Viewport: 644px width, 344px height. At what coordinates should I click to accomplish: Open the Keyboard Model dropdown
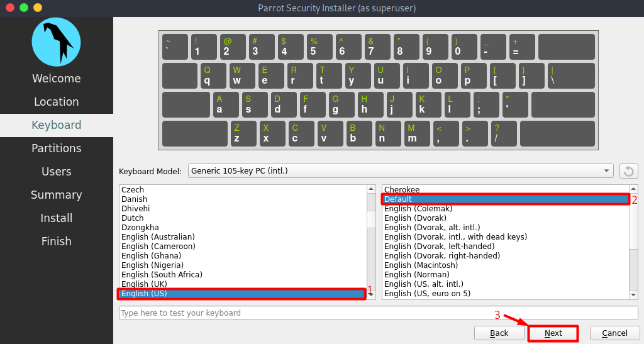pos(401,171)
